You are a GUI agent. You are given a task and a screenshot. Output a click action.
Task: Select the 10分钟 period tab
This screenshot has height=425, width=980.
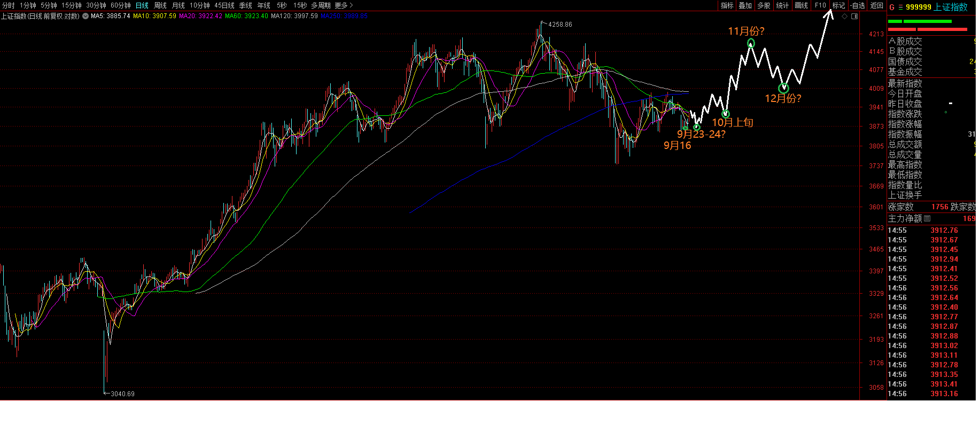[x=200, y=5]
